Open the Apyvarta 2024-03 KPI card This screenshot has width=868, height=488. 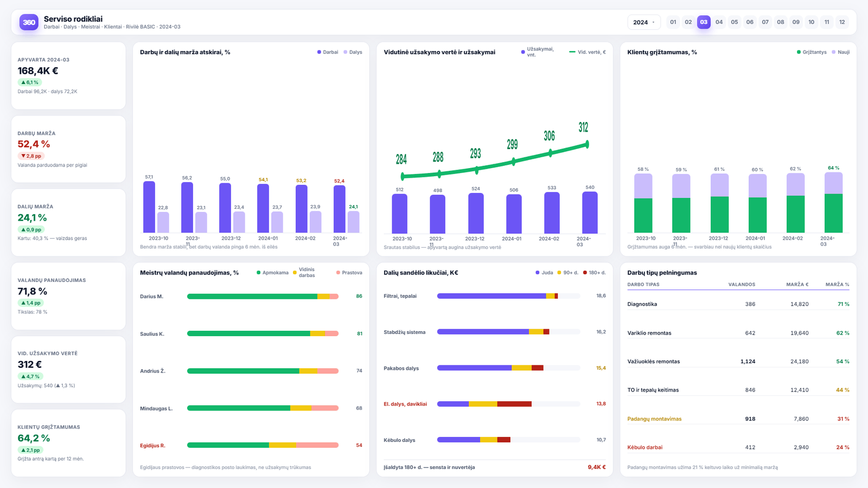68,76
